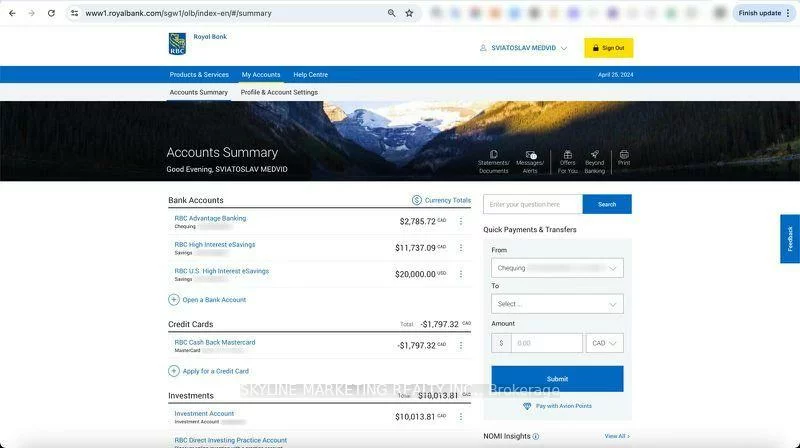Open options menu for $11,737.09 eSavings account
Viewport: 800px width, 448px height.
point(461,247)
